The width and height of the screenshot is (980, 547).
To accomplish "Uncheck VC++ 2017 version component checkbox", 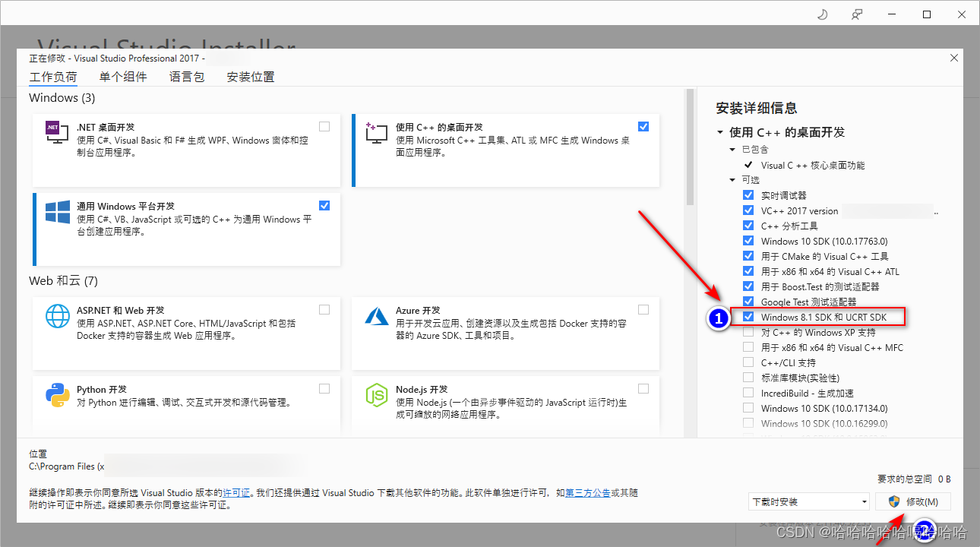I will pos(748,210).
